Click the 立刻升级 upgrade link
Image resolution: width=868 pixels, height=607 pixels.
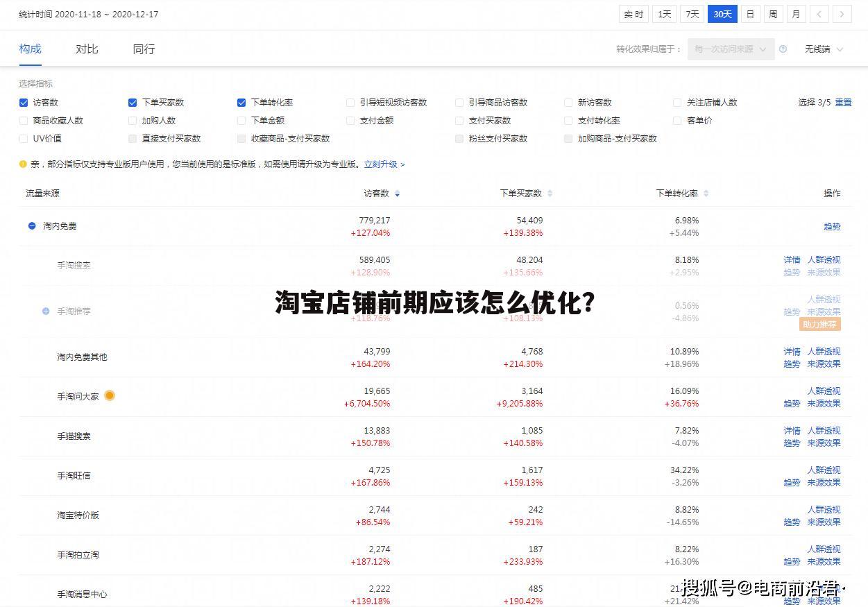(384, 164)
